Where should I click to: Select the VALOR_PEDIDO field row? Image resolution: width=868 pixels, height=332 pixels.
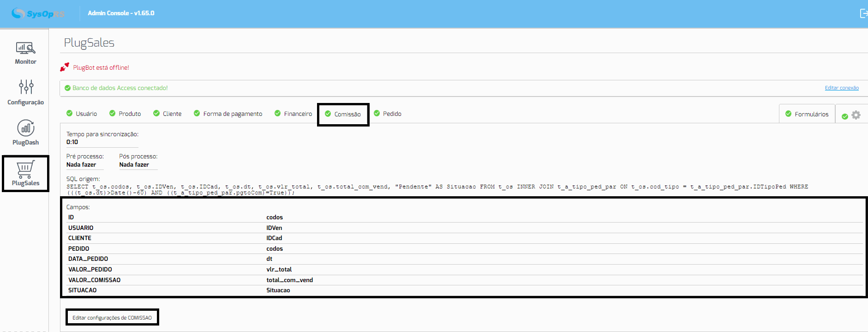[465, 270]
